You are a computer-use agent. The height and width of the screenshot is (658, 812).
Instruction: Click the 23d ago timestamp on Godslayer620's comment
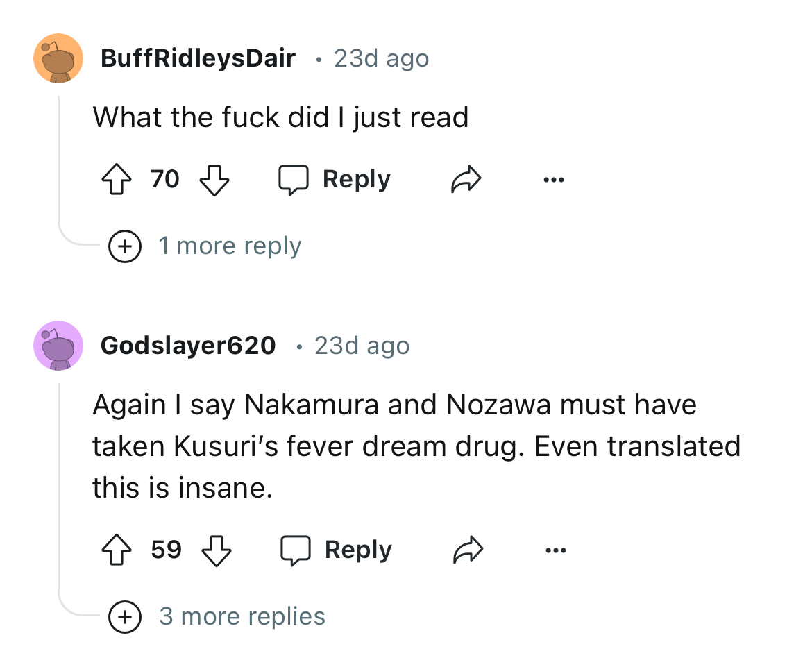[362, 345]
